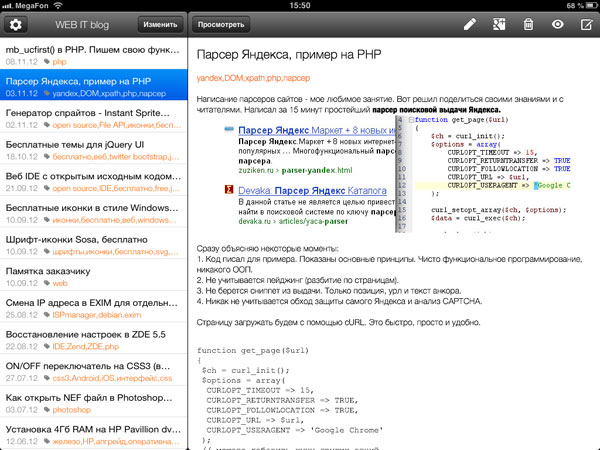Tap the orange web tag under Памятка заказчику
The width and height of the screenshot is (600, 450).
point(60,284)
